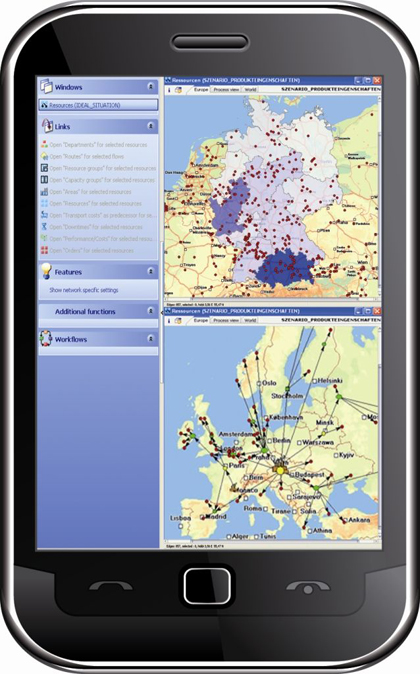The height and width of the screenshot is (674, 420).
Task: Minimize the lower Ressourcen window
Action: (358, 311)
